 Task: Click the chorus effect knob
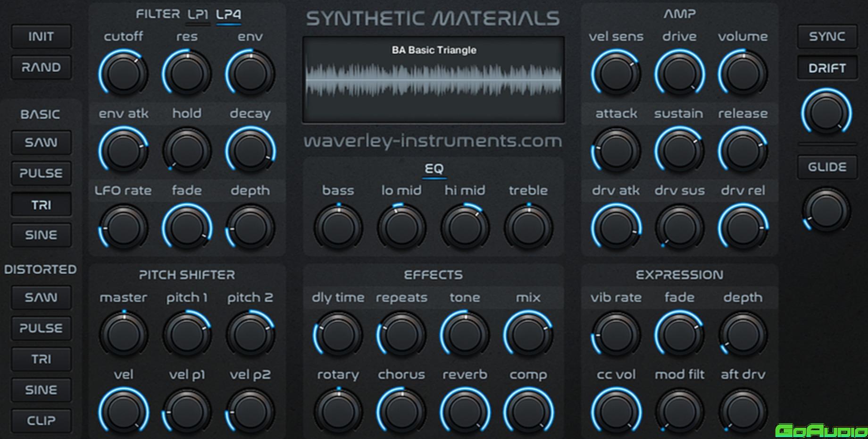click(401, 412)
